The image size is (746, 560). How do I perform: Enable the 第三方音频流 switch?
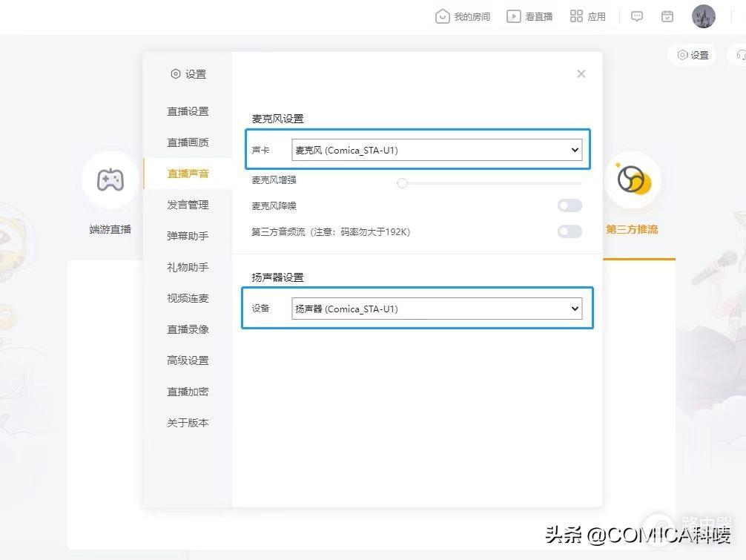point(570,231)
